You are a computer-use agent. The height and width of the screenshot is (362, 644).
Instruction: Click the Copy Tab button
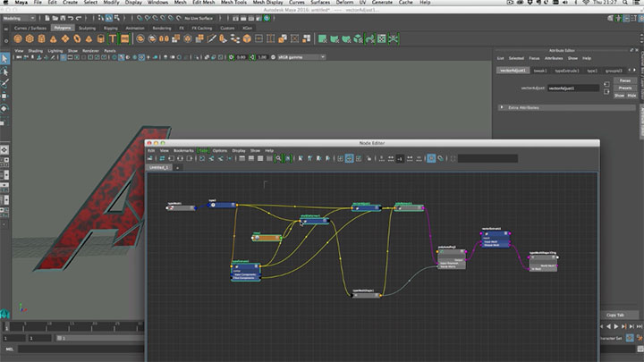click(x=614, y=315)
